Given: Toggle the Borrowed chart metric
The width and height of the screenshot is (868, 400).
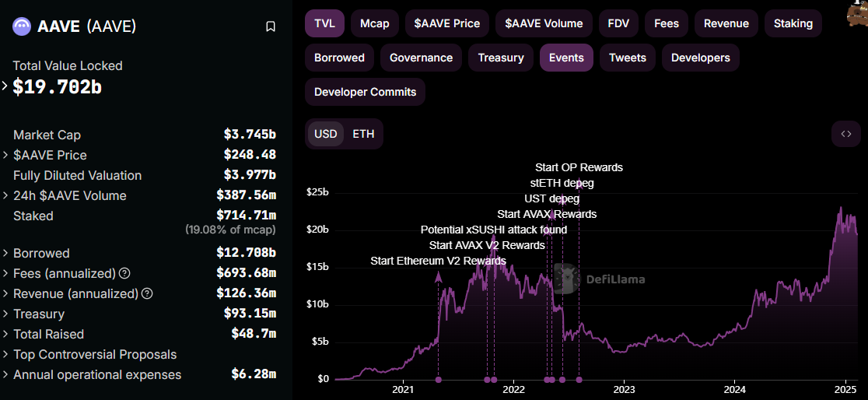Looking at the screenshot, I should coord(339,58).
